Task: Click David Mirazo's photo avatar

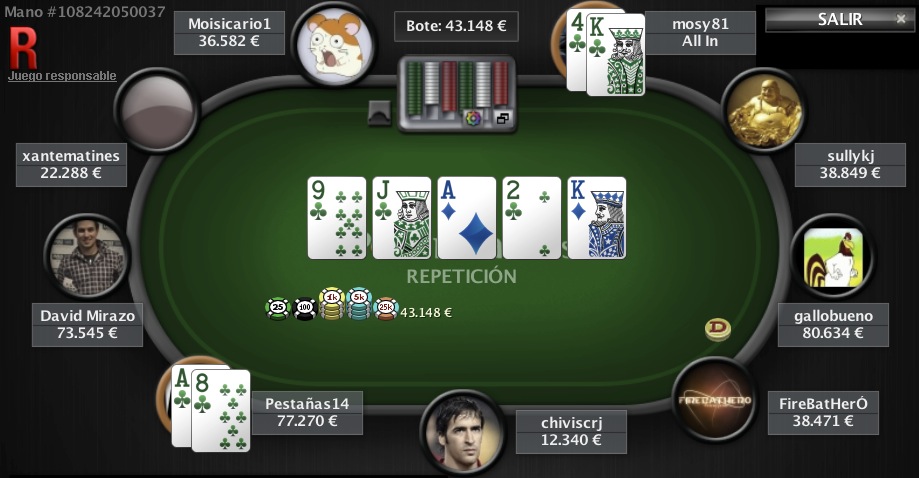Action: point(87,257)
